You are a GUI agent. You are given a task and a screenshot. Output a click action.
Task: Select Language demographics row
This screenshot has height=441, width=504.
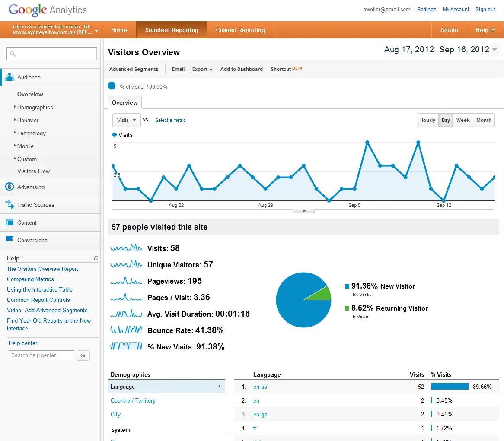point(166,387)
